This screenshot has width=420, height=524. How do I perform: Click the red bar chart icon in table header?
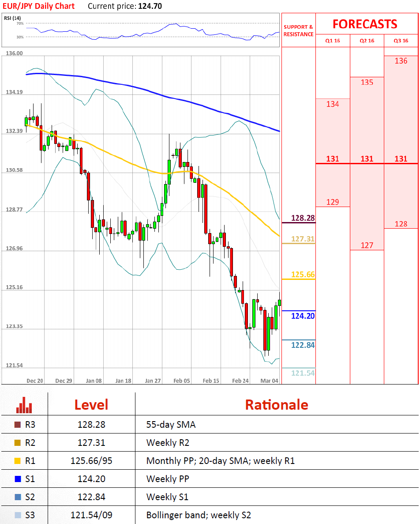point(24,404)
